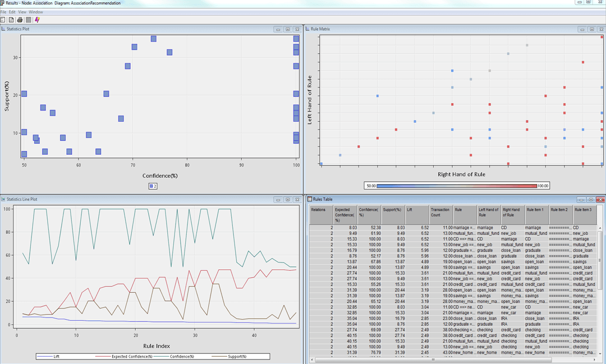The width and height of the screenshot is (606, 364).
Task: Click the Print icon in the toolbar
Action: click(x=20, y=20)
